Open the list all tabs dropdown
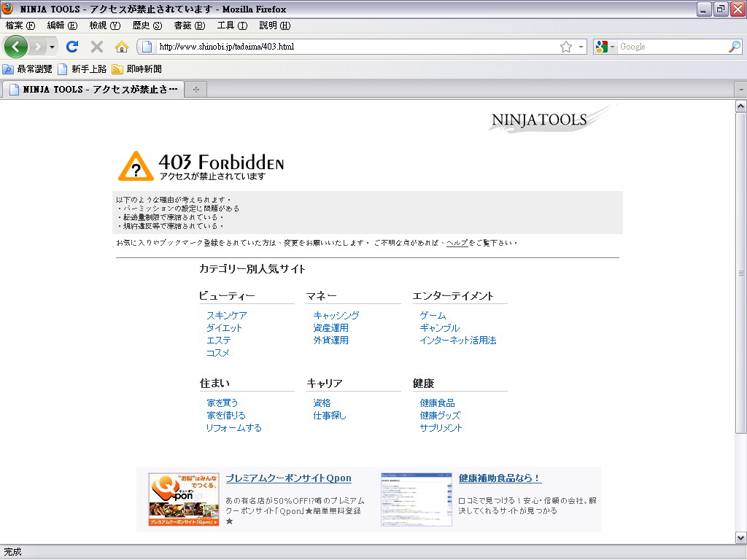The width and height of the screenshot is (747, 560). [x=741, y=90]
